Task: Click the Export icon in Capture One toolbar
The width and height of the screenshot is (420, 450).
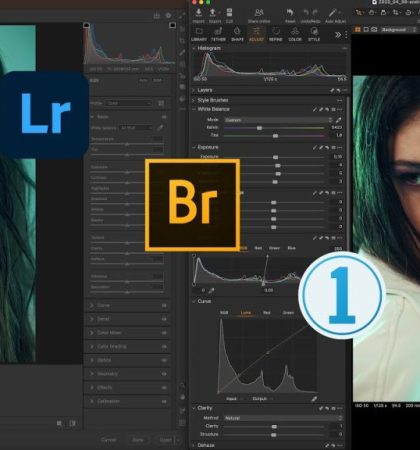Action: click(x=212, y=13)
